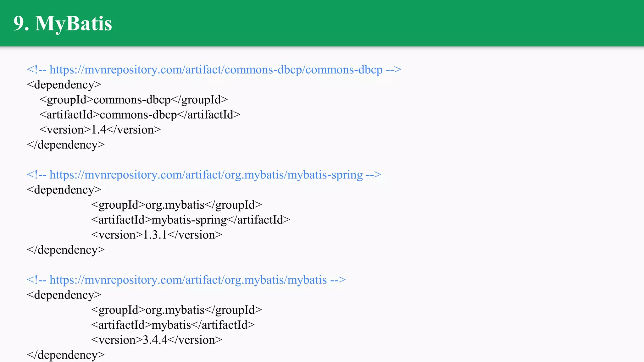Click the mybatis artifactId line without spring
644x362 pixels.
(x=173, y=325)
